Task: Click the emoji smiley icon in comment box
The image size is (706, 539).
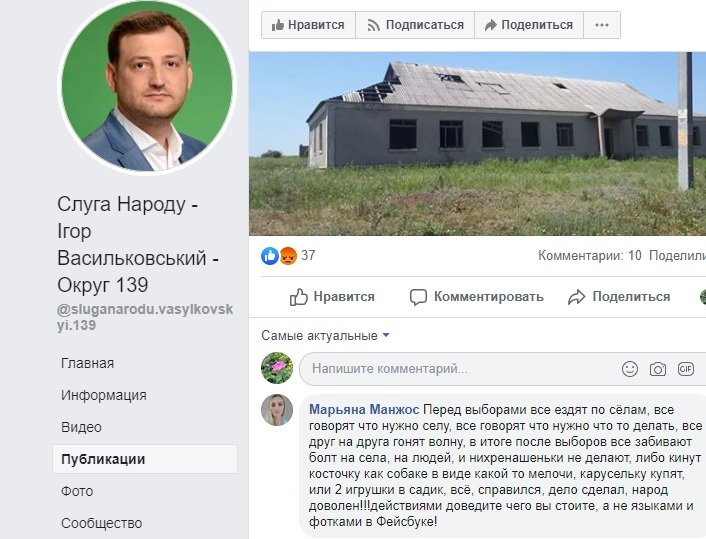Action: pos(629,369)
